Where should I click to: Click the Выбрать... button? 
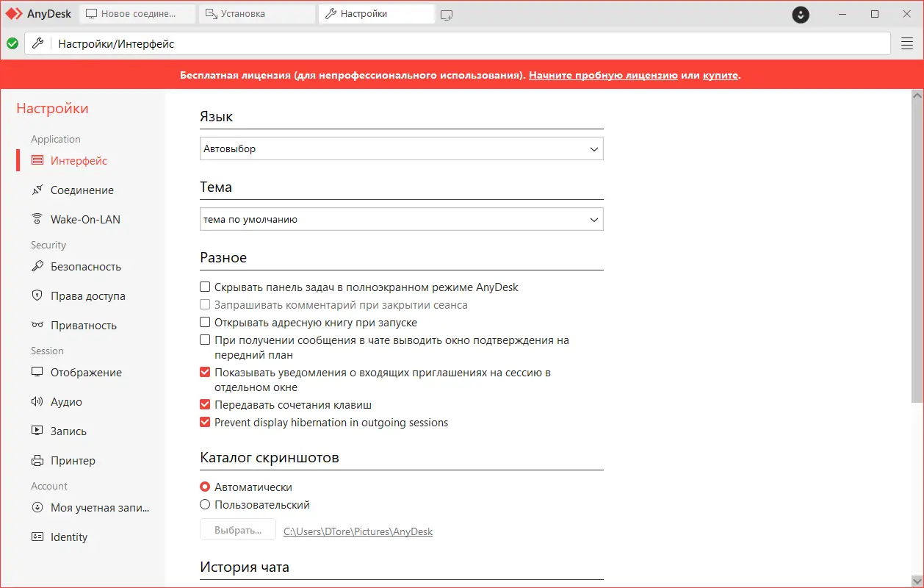(x=238, y=530)
